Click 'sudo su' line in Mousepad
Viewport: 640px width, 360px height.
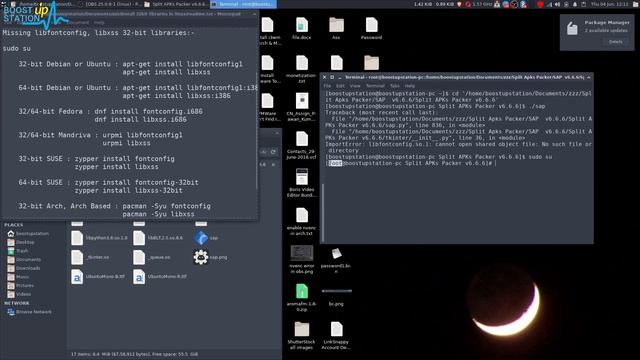(16, 48)
